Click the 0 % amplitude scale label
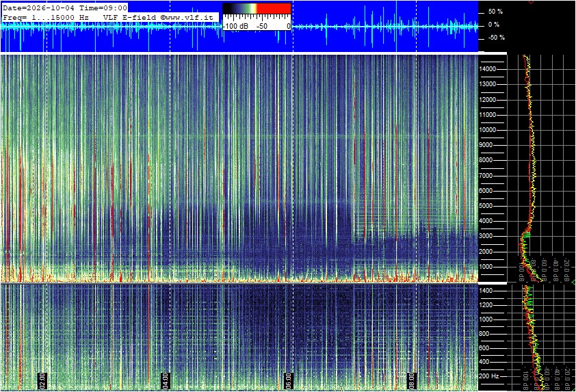This screenshot has height=392, width=576. 494,25
